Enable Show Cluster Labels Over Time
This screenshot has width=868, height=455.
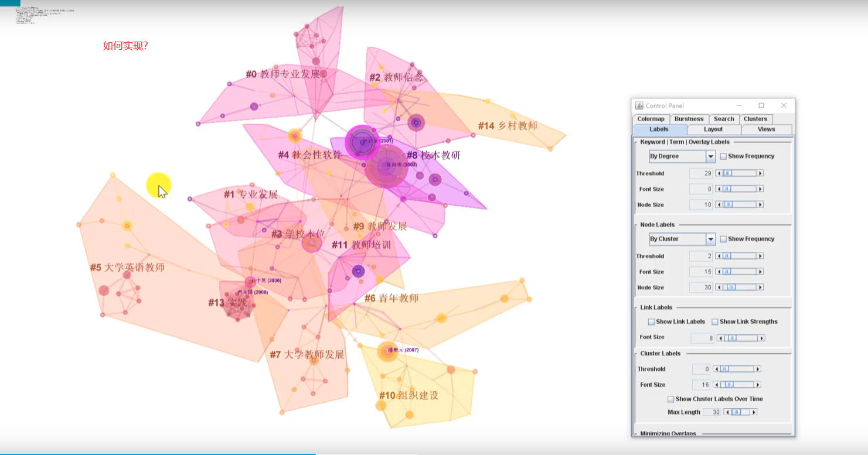pos(671,399)
